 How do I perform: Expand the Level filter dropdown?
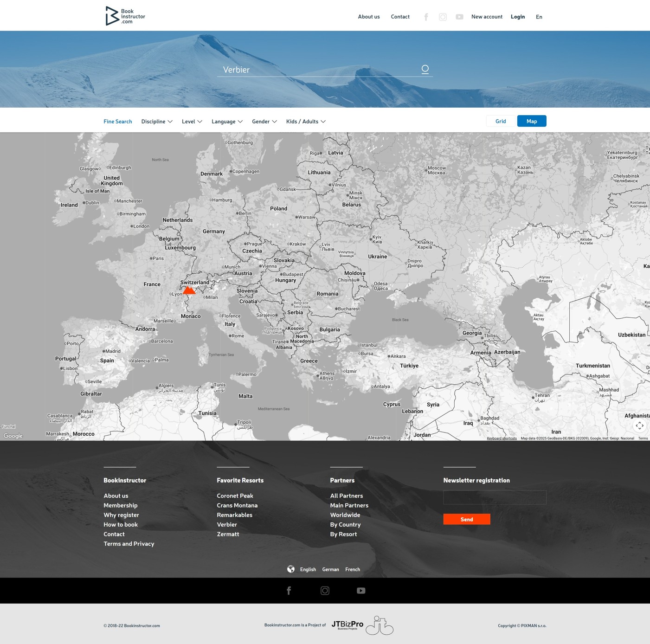click(192, 122)
